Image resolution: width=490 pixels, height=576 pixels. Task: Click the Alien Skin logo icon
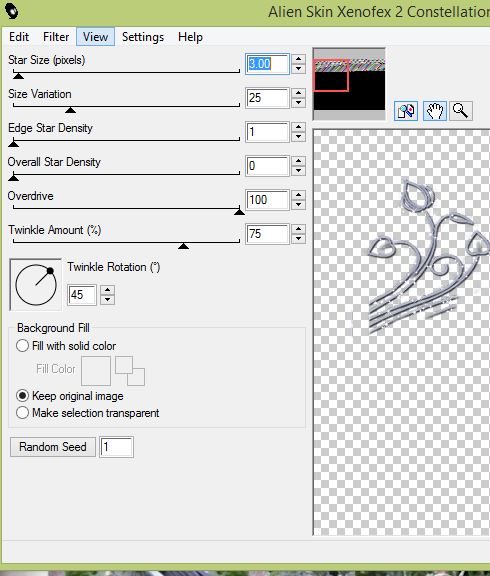click(12, 11)
